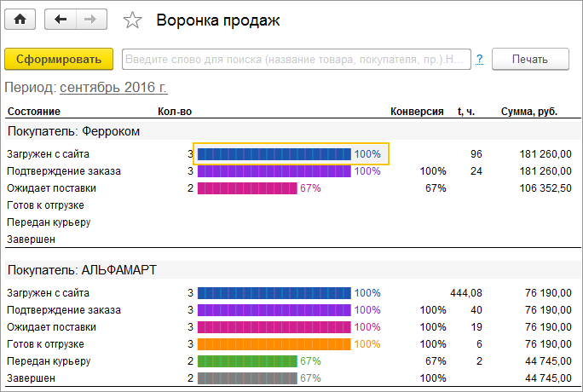The height and width of the screenshot is (392, 583).
Task: Add report to favorites with star icon
Action: coord(132,20)
